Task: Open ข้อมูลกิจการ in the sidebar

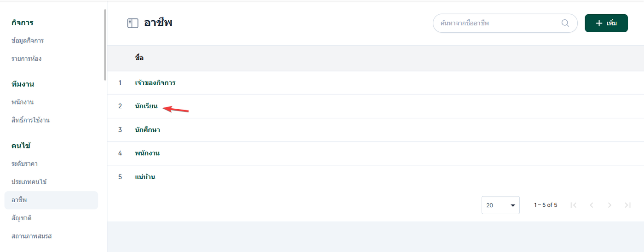Action: coord(28,41)
